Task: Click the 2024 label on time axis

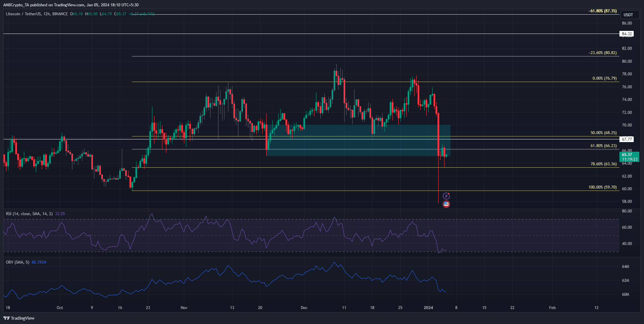Action: 428,308
